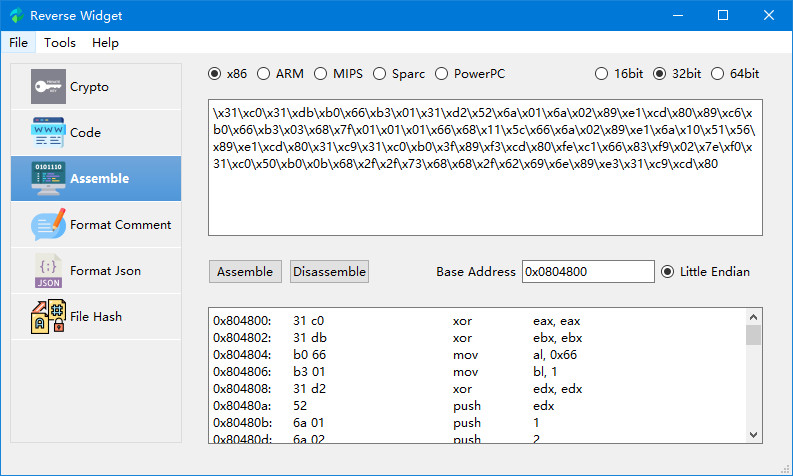Select the Assemble sidebar item label
Screen dimensions: 793x476
coord(100,179)
